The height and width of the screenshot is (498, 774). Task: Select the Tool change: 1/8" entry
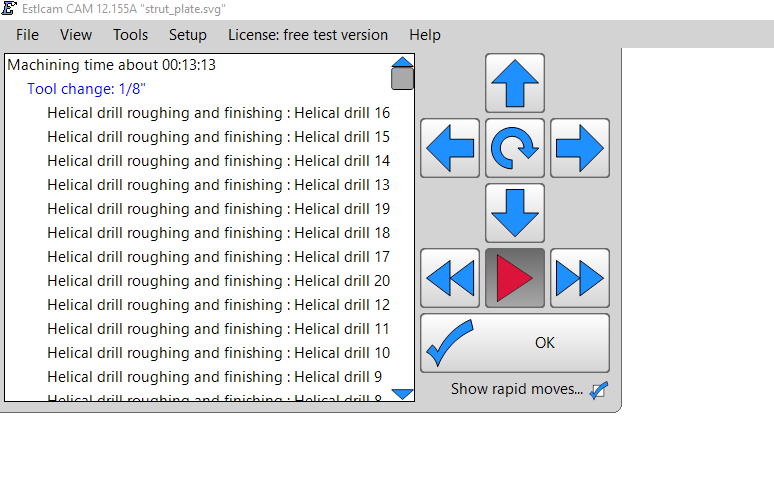click(87, 89)
